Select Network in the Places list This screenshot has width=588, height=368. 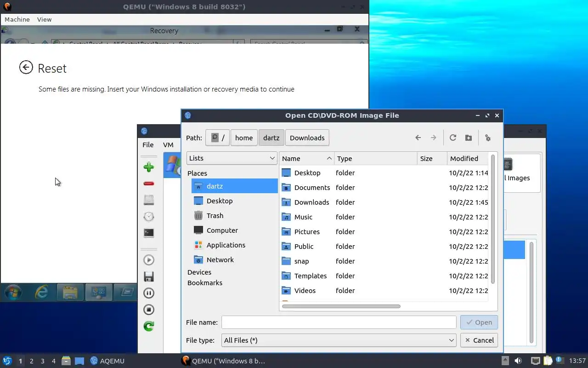235,259
